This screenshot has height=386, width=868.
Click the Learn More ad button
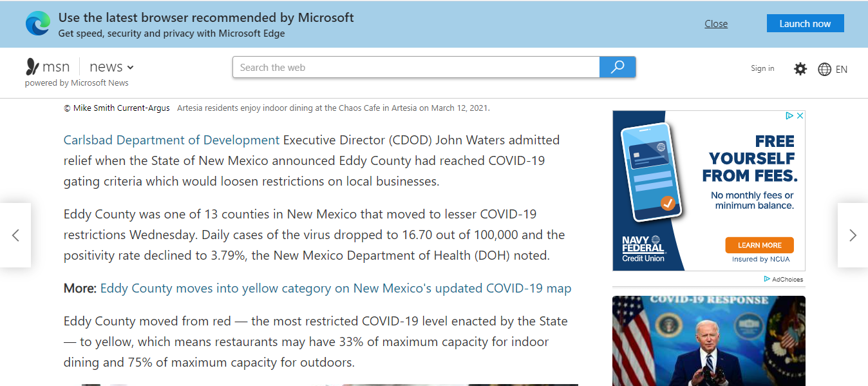[x=759, y=246]
